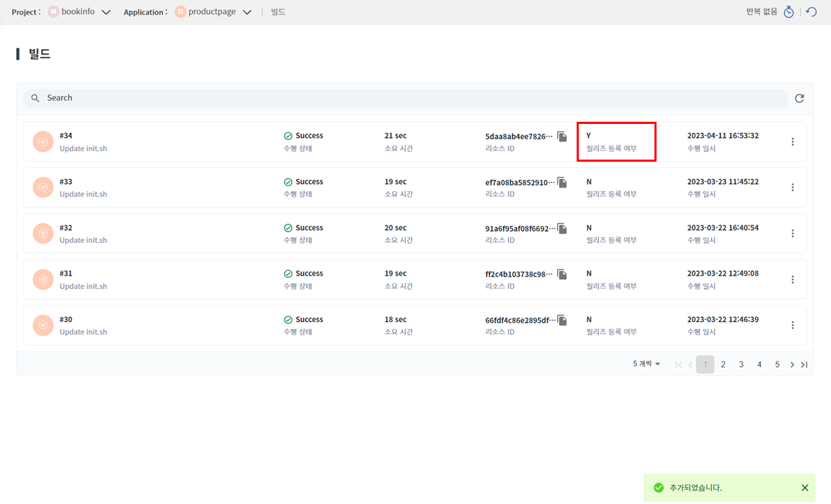Click the '18 sec' duration value
Image resolution: width=831 pixels, height=504 pixels.
pos(395,319)
